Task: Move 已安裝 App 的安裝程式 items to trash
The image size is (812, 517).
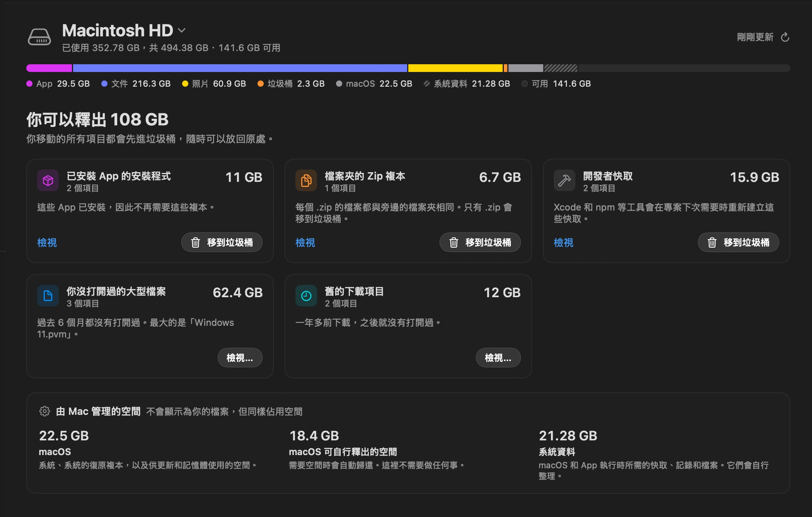Action: pos(222,242)
